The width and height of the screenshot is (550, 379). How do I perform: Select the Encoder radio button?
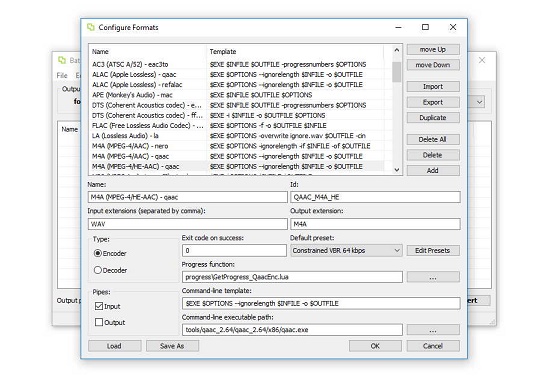click(x=98, y=253)
